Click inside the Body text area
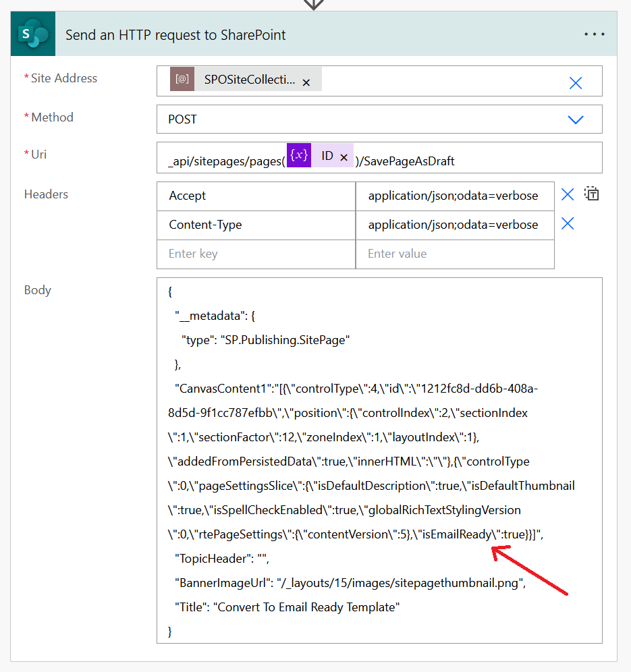This screenshot has width=631, height=672. [378, 459]
